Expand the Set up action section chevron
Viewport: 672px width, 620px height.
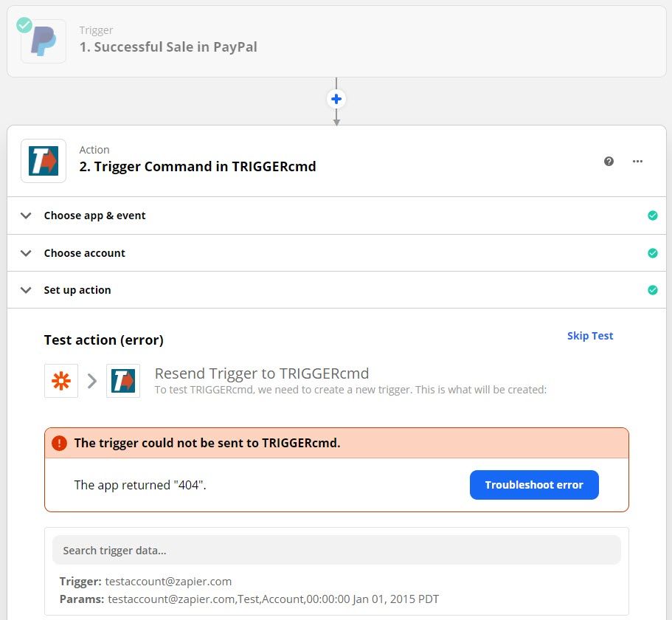pos(26,290)
